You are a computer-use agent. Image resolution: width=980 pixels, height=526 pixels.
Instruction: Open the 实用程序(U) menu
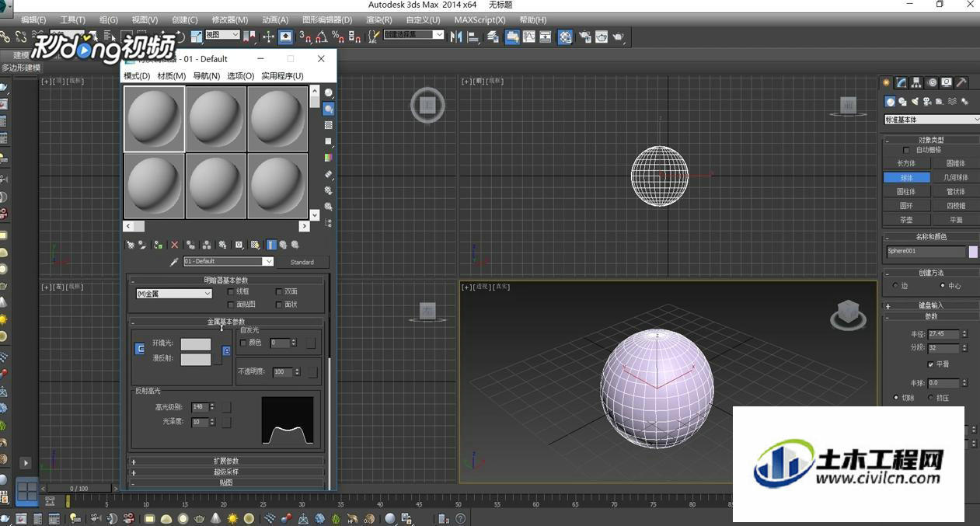click(282, 76)
